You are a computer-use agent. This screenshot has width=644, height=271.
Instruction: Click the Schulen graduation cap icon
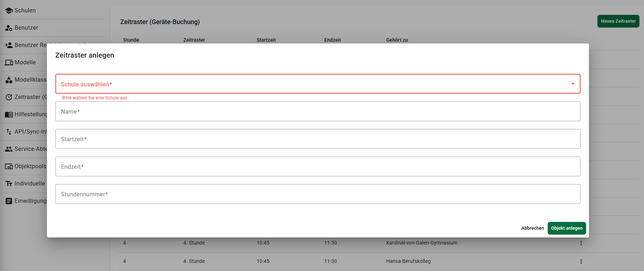(9, 11)
